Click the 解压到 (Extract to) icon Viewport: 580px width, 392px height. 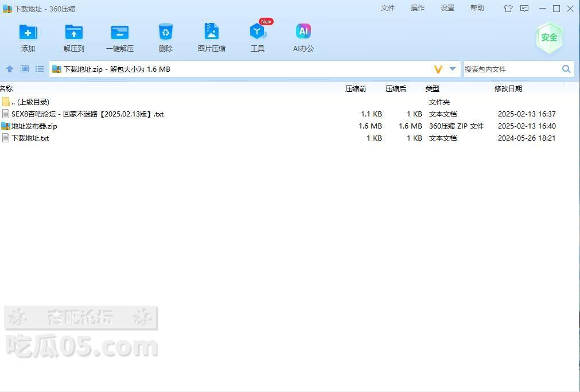coord(73,32)
